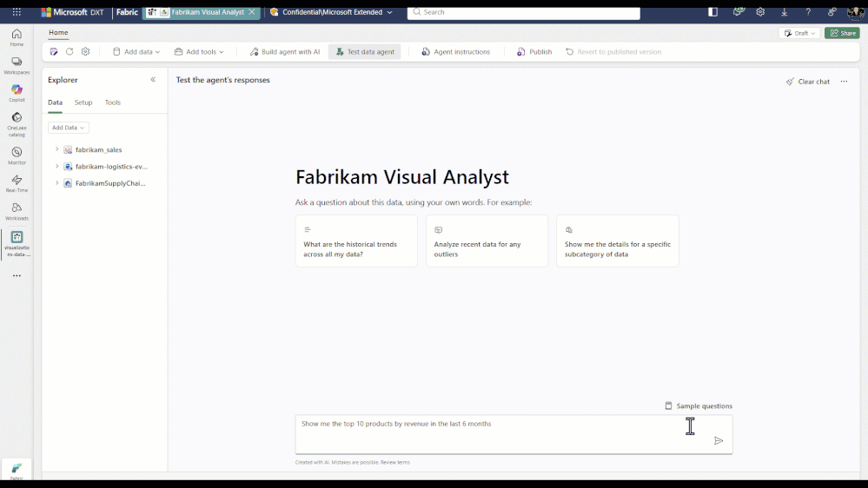Choose analyze recent data outliers card
This screenshot has width=868, height=488.
pyautogui.click(x=487, y=241)
